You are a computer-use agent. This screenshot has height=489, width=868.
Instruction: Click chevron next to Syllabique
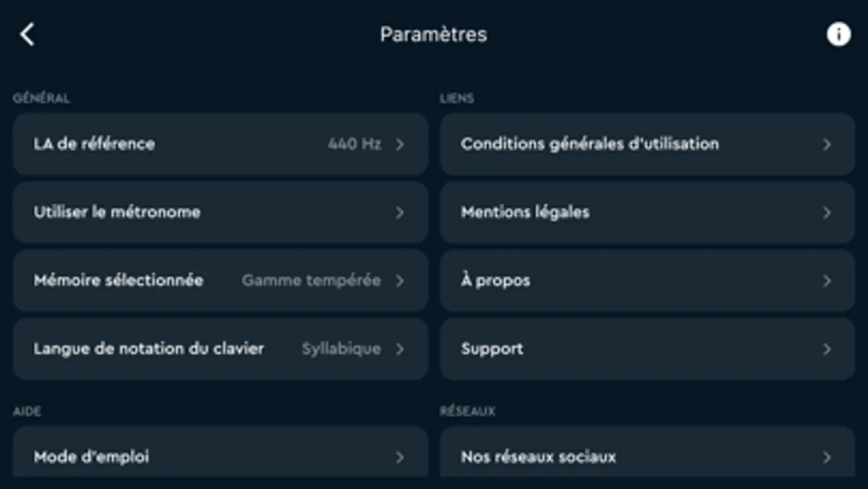[400, 349]
